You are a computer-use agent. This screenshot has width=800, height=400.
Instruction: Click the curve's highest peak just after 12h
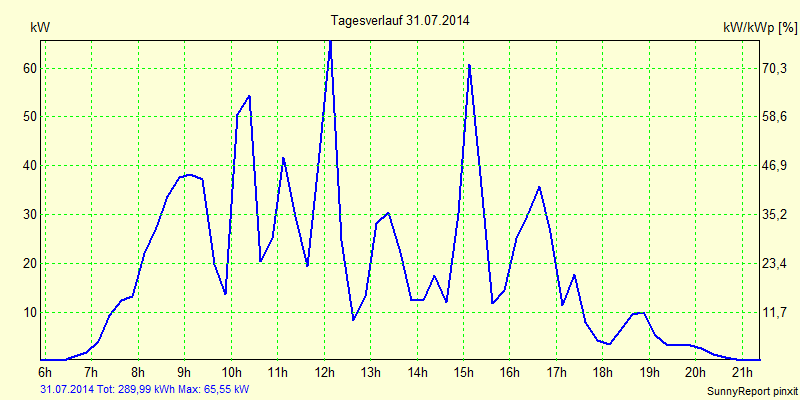tap(331, 43)
